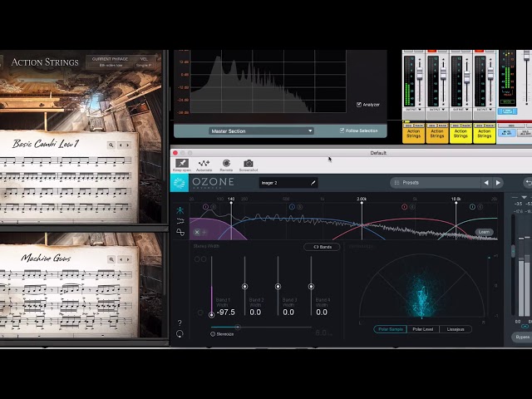The height and width of the screenshot is (399, 532).
Task: Click search icon on Basic Combi Low 1
Action: (x=111, y=145)
